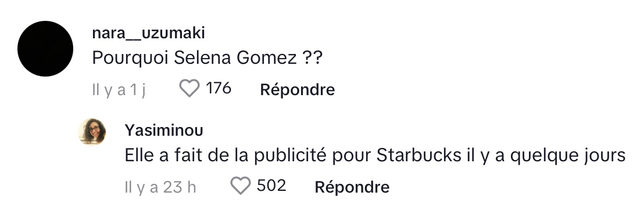
Task: Open Yasiminou's profile picture
Action: (x=92, y=132)
